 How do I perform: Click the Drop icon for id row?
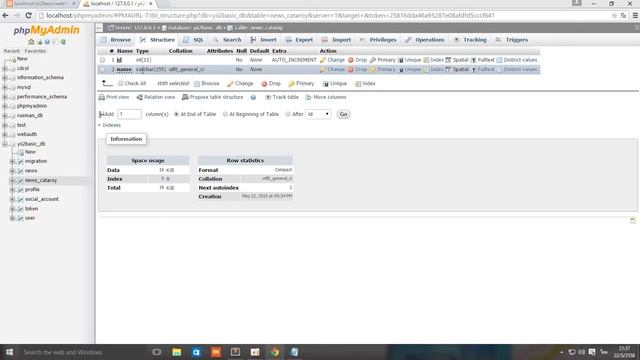[351, 60]
